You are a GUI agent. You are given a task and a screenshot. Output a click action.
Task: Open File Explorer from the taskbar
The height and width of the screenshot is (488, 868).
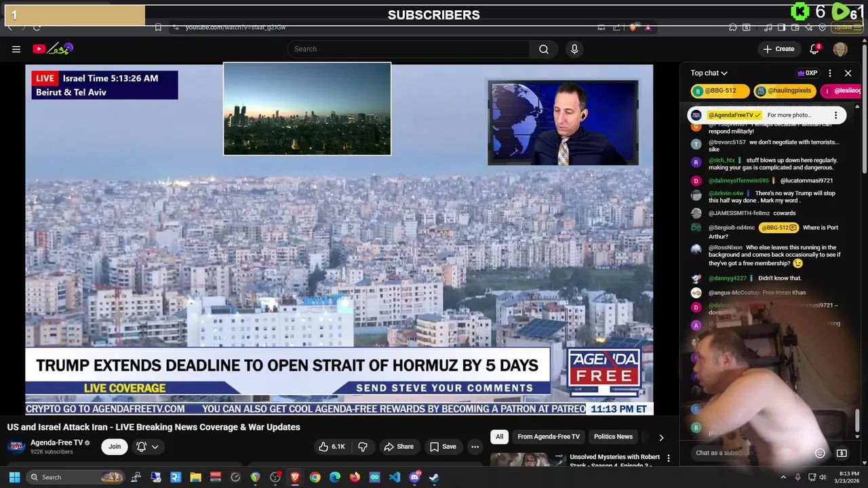coord(195,477)
